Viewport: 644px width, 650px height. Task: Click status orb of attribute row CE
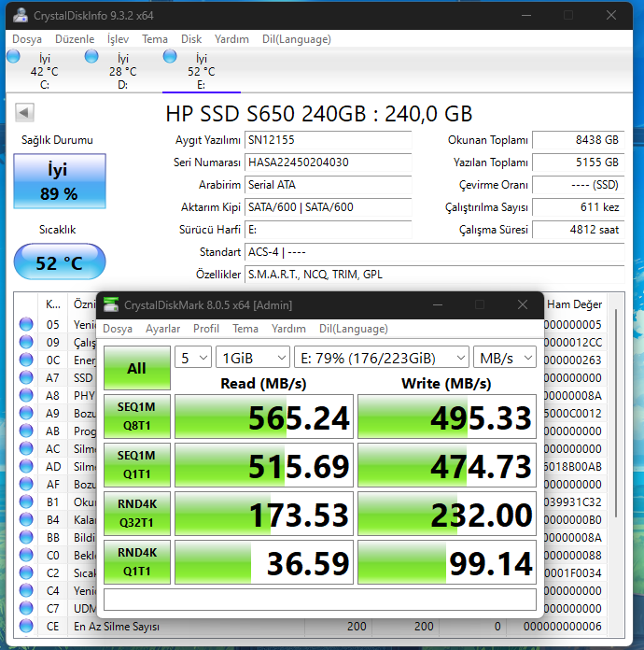pos(26,626)
